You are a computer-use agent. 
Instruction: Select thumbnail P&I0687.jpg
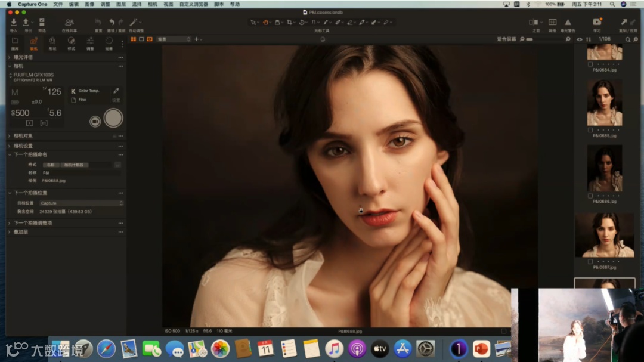pos(605,235)
